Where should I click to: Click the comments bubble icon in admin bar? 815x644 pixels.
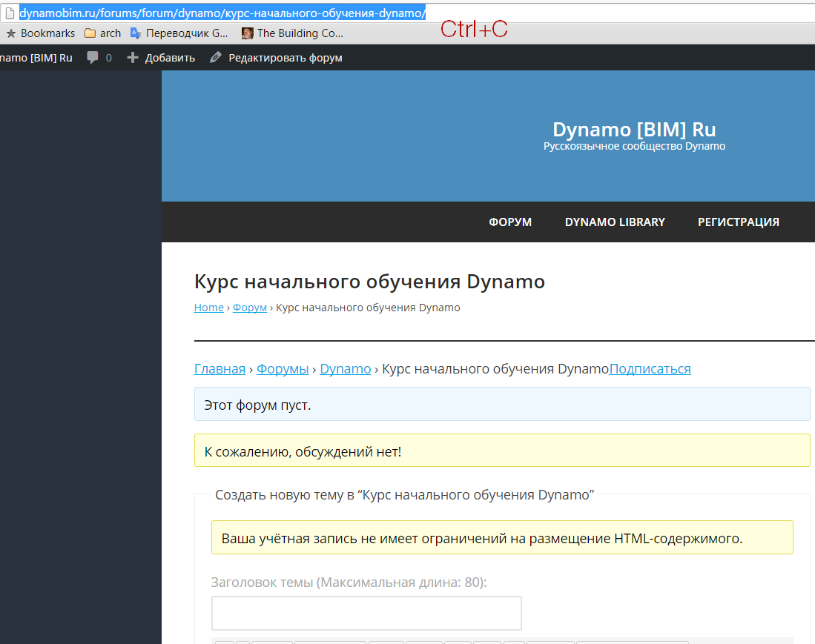93,58
